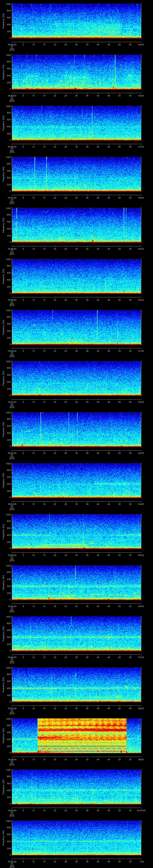Click the 1:00 end label of last panel
Viewport: 153px width, 868px height.
[x=141, y=861]
